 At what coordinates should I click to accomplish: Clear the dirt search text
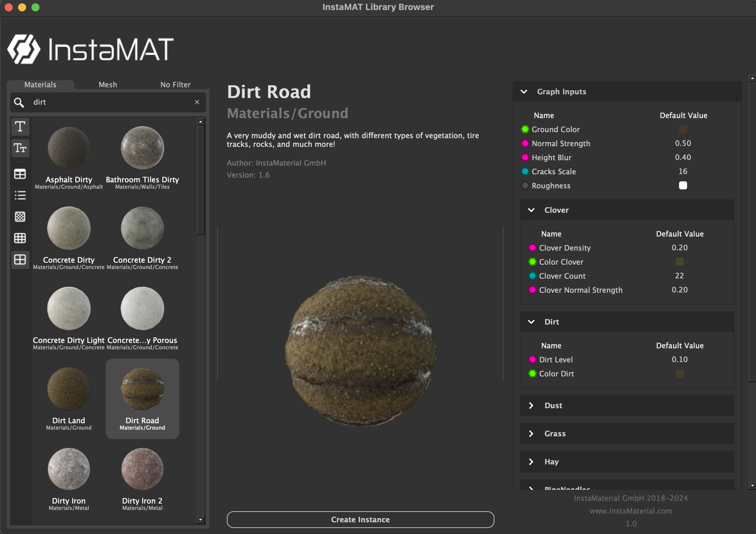[x=197, y=102]
